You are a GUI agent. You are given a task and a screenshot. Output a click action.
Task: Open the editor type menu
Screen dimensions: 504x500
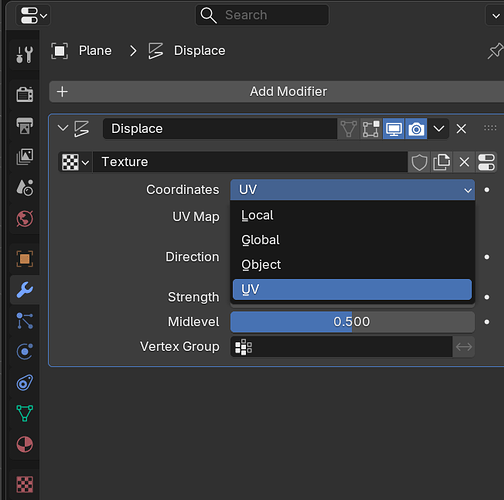pos(33,15)
